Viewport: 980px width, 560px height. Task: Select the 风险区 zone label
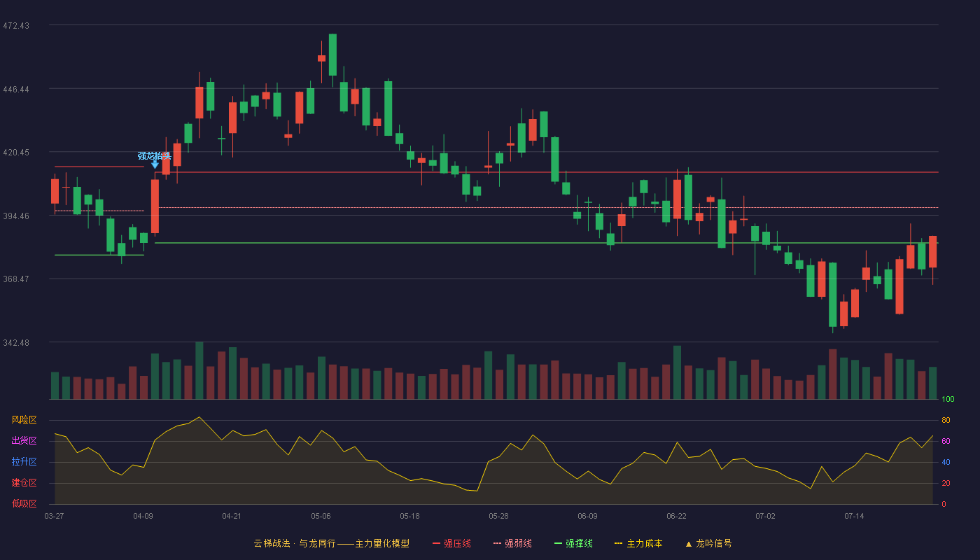click(x=24, y=420)
